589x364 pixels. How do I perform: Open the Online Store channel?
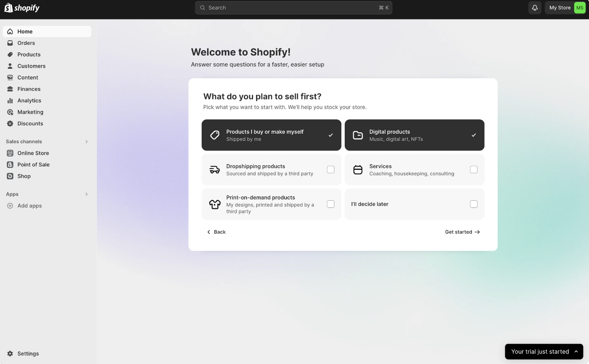coord(47,153)
